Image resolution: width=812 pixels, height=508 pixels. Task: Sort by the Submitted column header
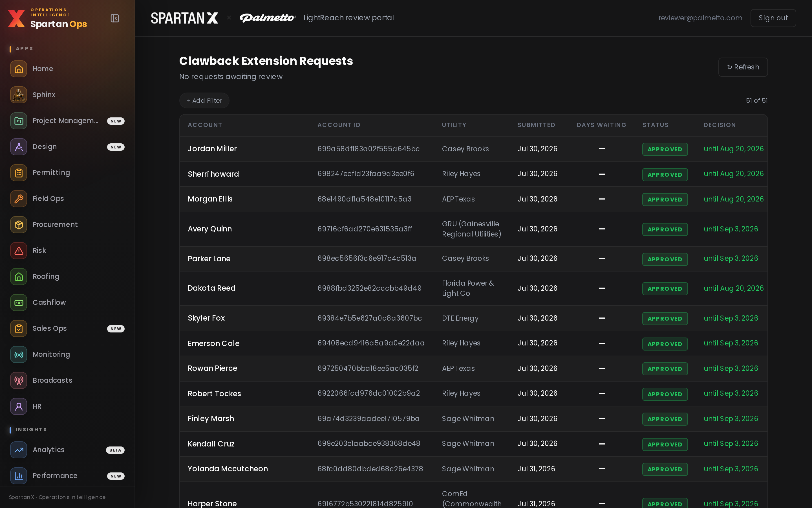pos(536,125)
